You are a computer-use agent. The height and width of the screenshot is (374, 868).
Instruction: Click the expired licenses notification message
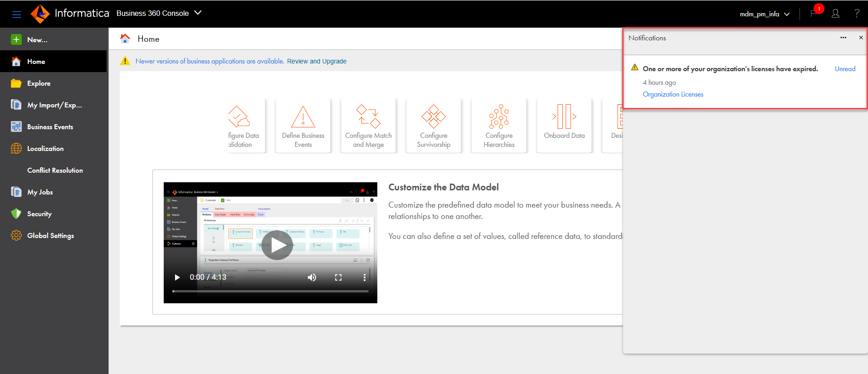coord(730,69)
